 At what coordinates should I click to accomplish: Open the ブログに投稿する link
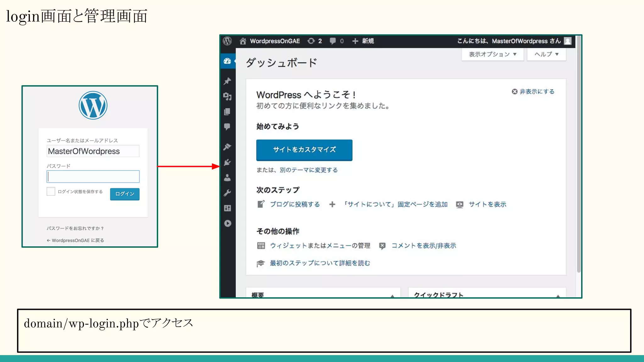(295, 204)
